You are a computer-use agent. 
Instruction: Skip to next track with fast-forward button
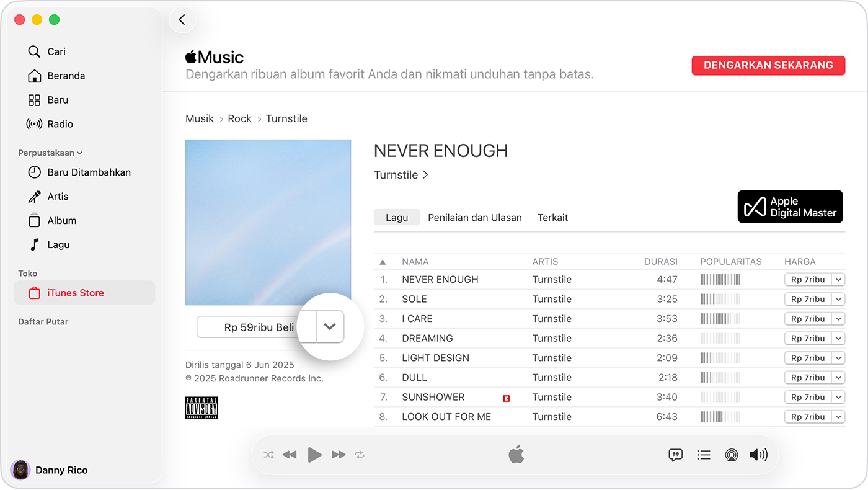338,455
